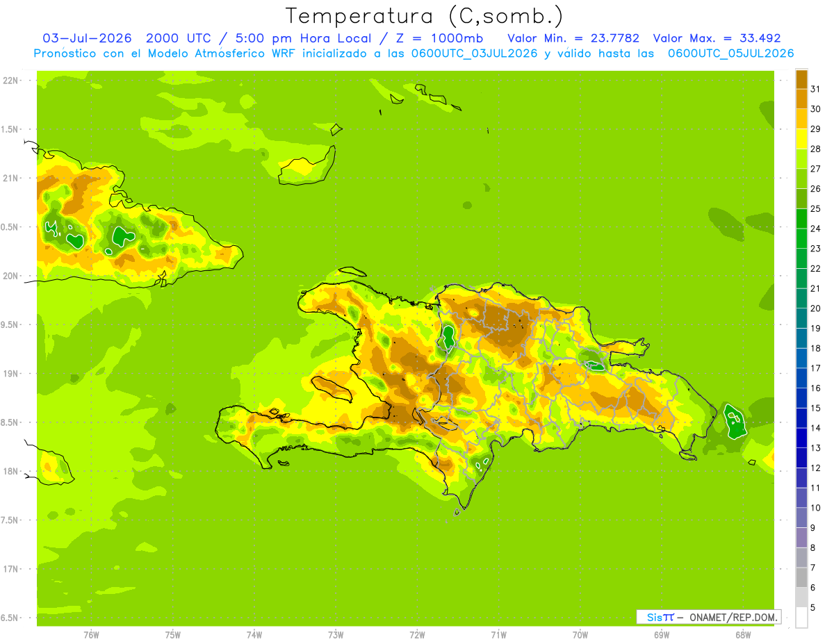Click the "Valor Max. = 33.492" text
The image size is (834, 644).
coord(717,38)
